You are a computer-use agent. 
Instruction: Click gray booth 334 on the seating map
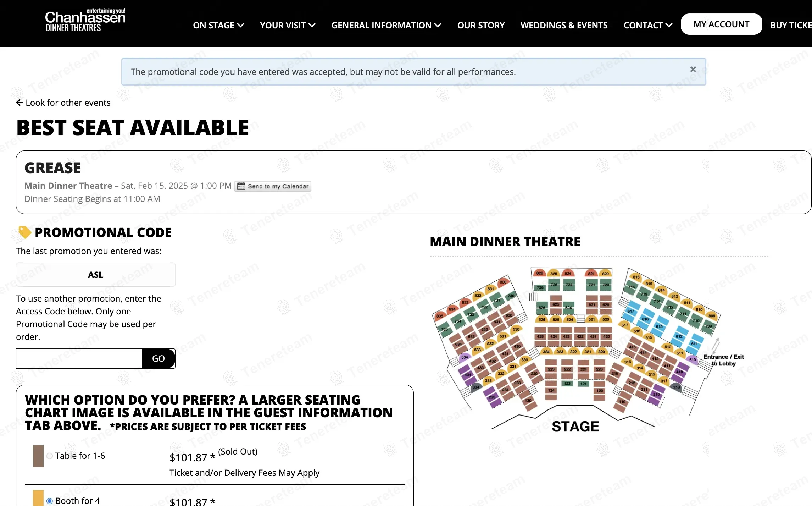[476, 387]
